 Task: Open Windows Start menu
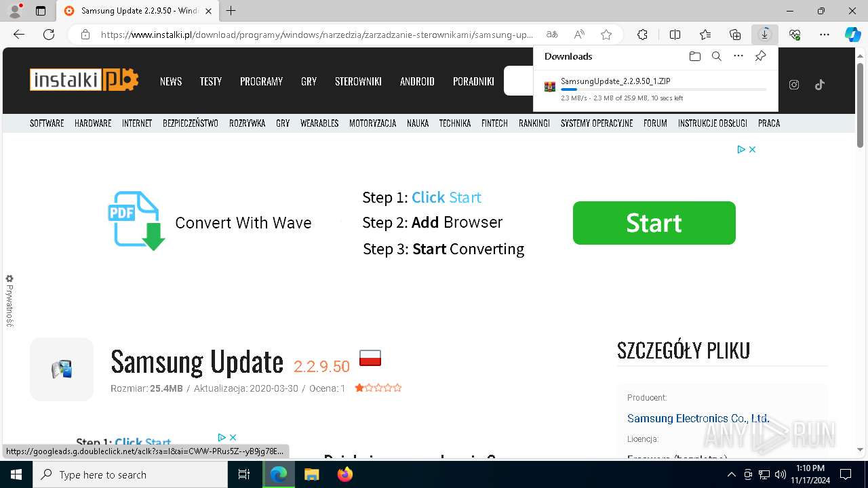16,474
